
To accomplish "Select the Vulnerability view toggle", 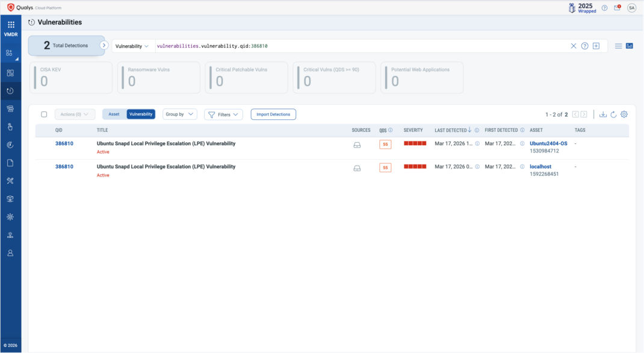I will coord(141,114).
